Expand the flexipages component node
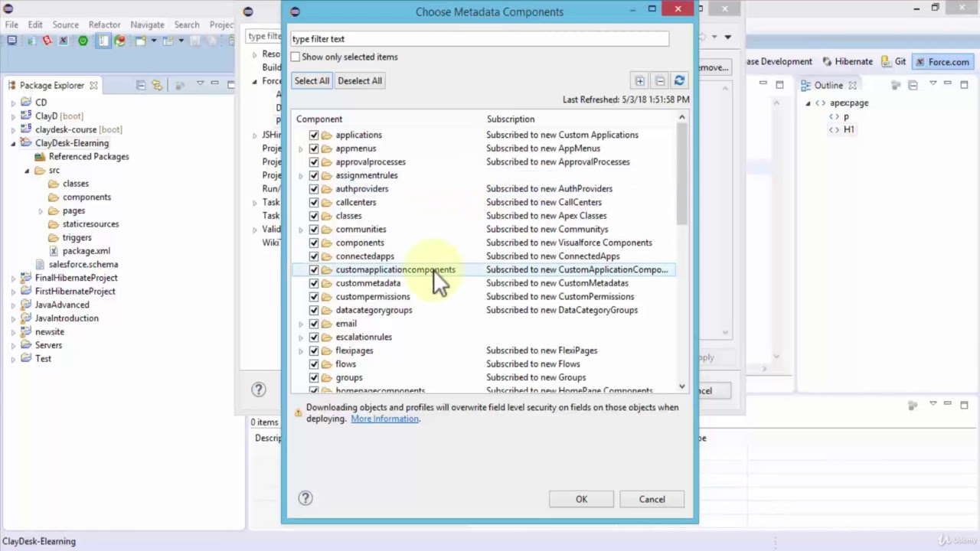The height and width of the screenshot is (551, 980). 301,350
